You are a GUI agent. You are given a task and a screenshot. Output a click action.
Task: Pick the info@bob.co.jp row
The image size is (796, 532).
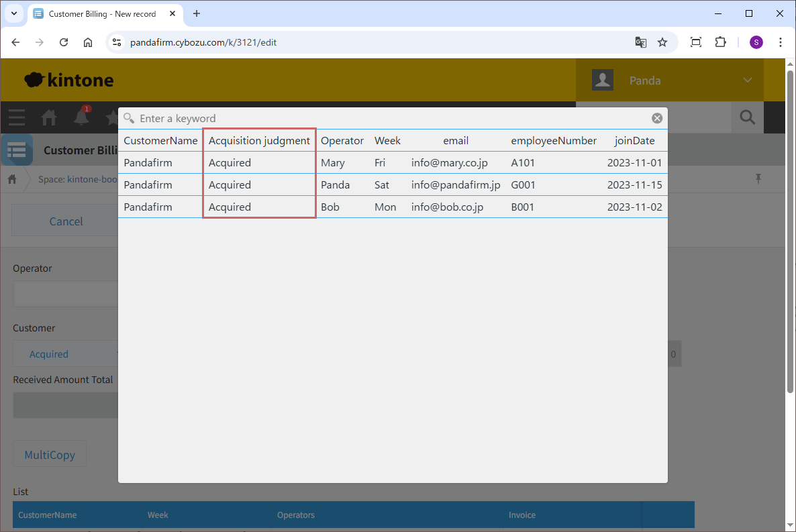(x=393, y=207)
